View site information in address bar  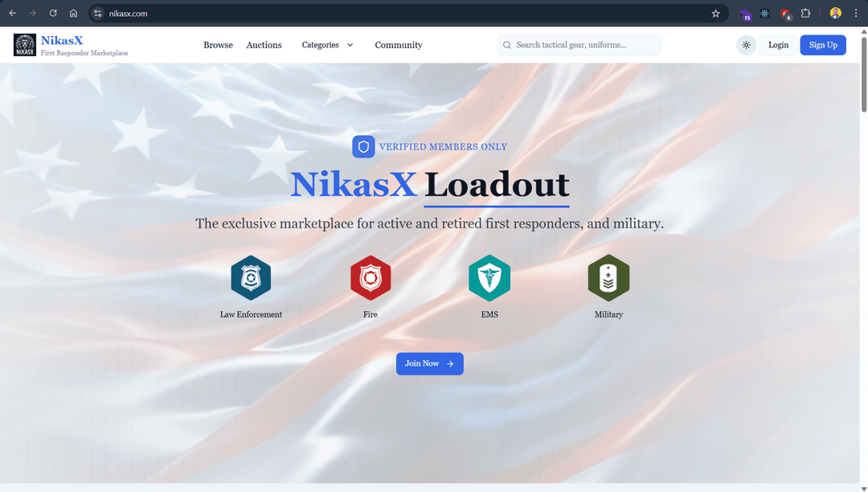click(98, 14)
